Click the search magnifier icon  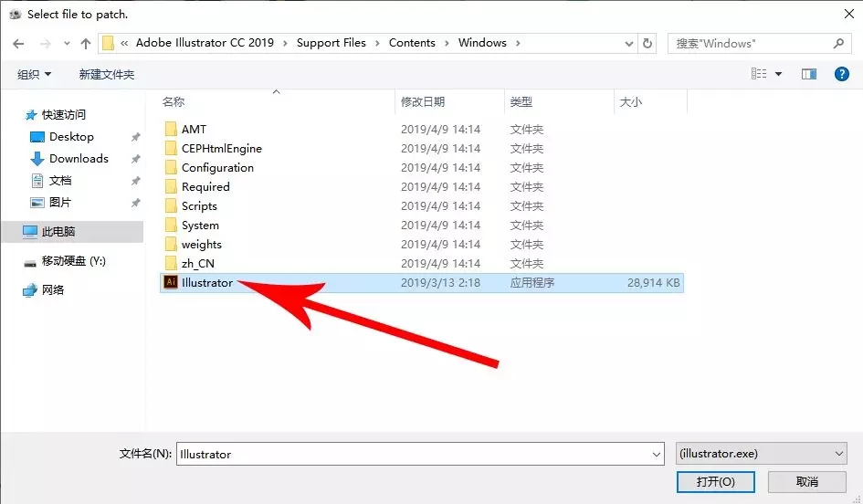838,44
